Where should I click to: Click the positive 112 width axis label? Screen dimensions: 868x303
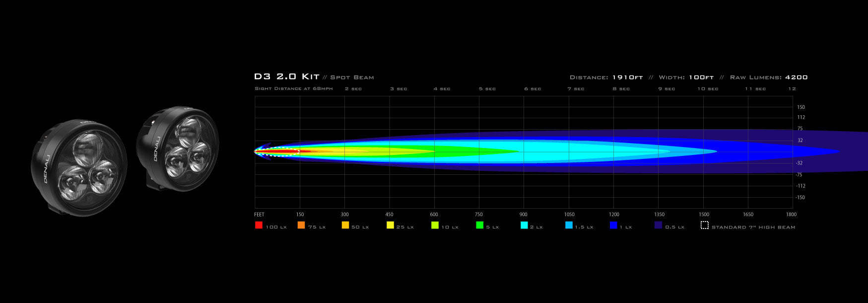801,117
